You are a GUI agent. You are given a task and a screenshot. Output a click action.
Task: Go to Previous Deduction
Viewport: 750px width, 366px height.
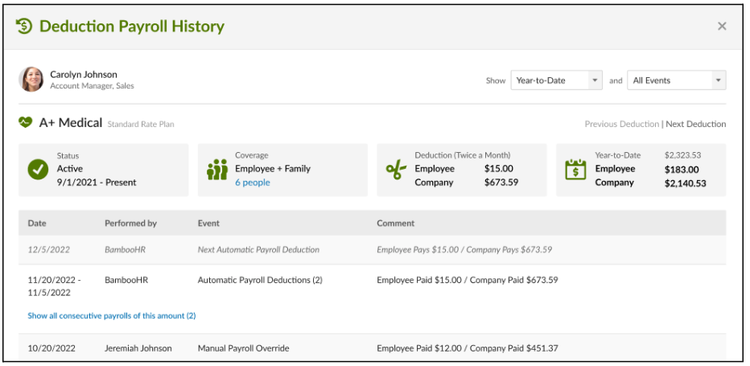pos(622,124)
